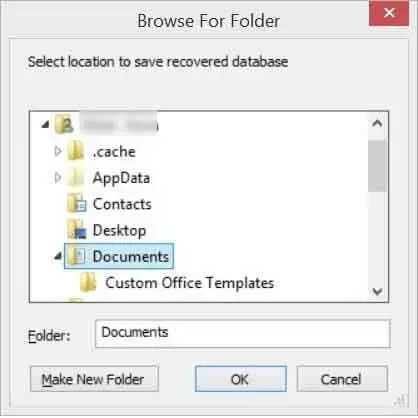Click the Make New Folder button
The height and width of the screenshot is (418, 418).
click(x=94, y=379)
